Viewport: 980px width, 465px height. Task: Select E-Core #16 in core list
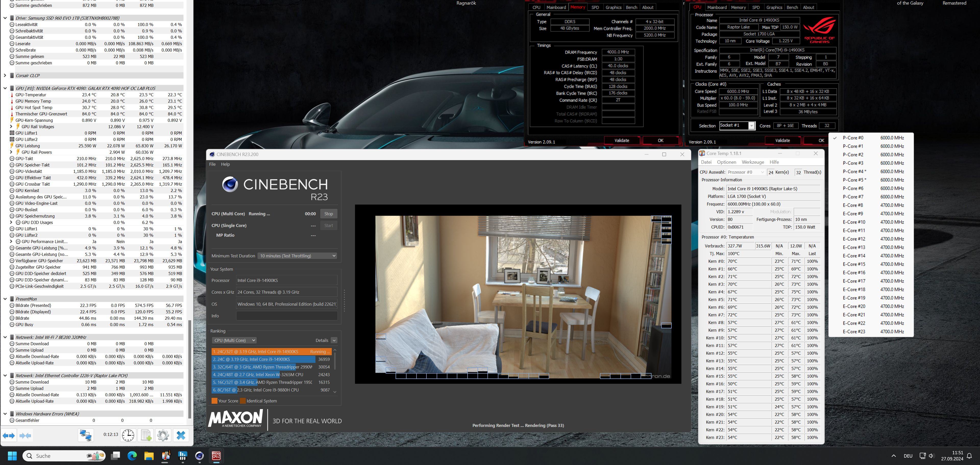[x=871, y=272]
